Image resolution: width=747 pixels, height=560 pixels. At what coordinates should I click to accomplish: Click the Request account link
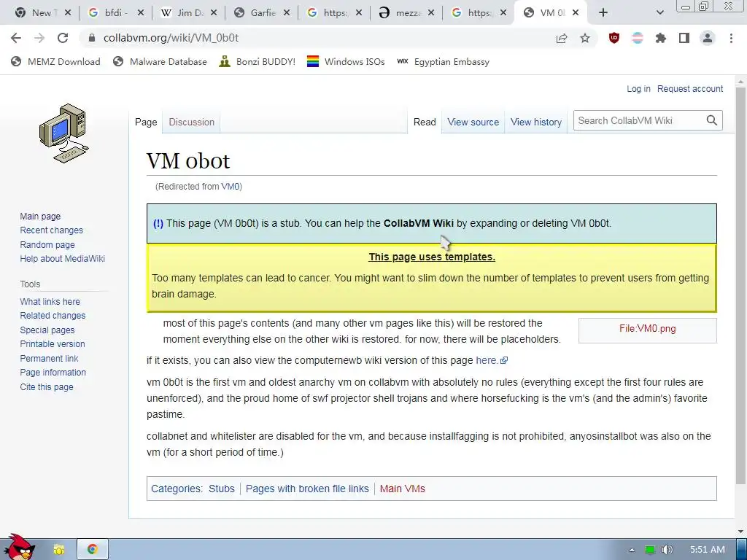point(690,88)
